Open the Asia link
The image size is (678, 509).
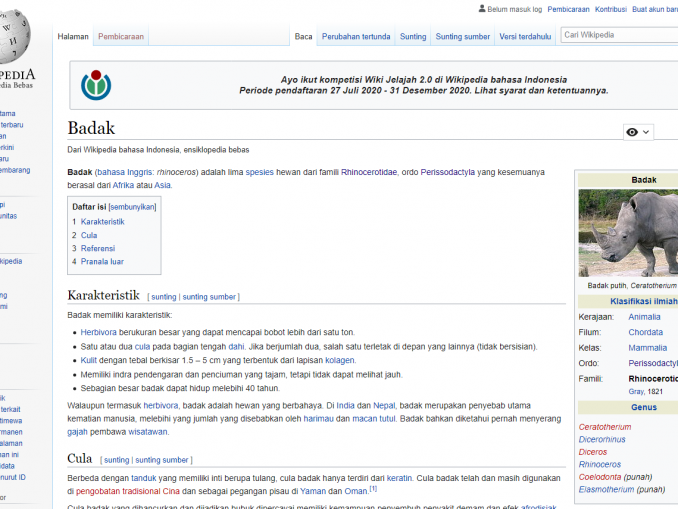pos(162,185)
